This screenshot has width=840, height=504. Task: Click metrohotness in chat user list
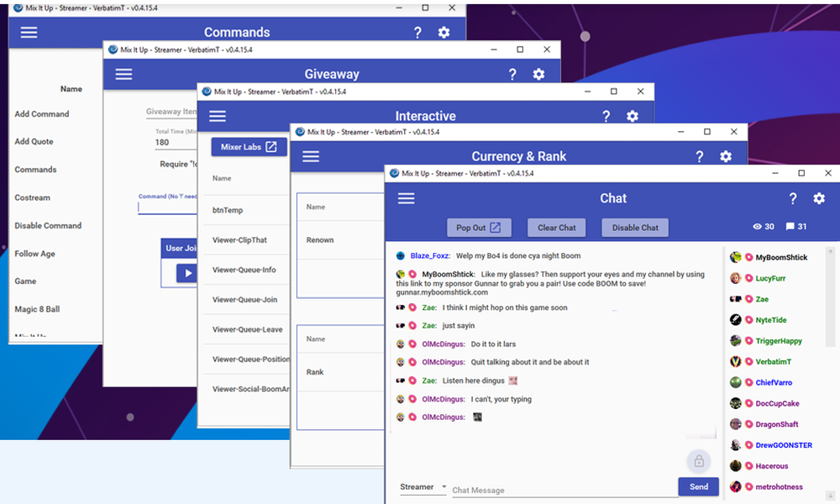pyautogui.click(x=779, y=487)
